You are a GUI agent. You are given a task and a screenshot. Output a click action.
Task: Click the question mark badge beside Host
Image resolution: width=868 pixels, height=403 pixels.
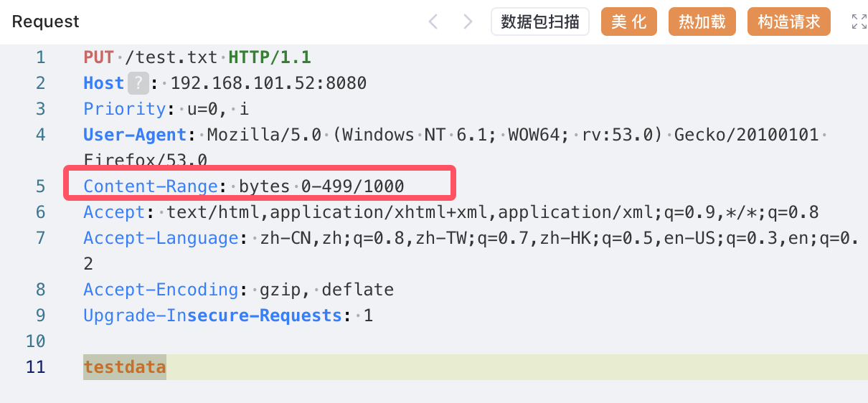(x=138, y=83)
